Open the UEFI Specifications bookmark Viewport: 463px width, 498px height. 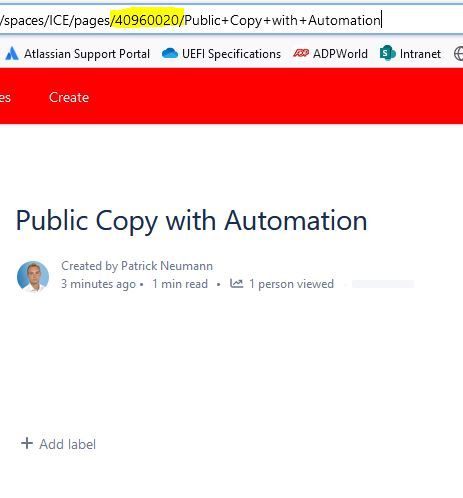pos(221,54)
